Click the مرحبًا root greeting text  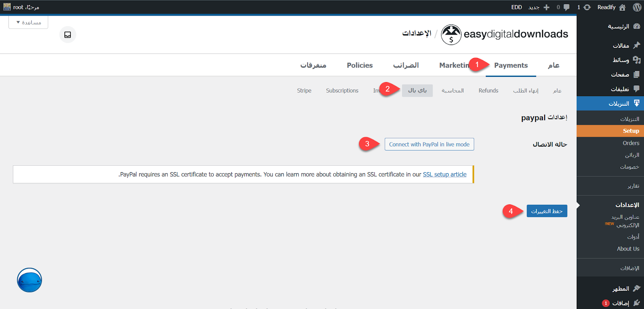click(26, 7)
